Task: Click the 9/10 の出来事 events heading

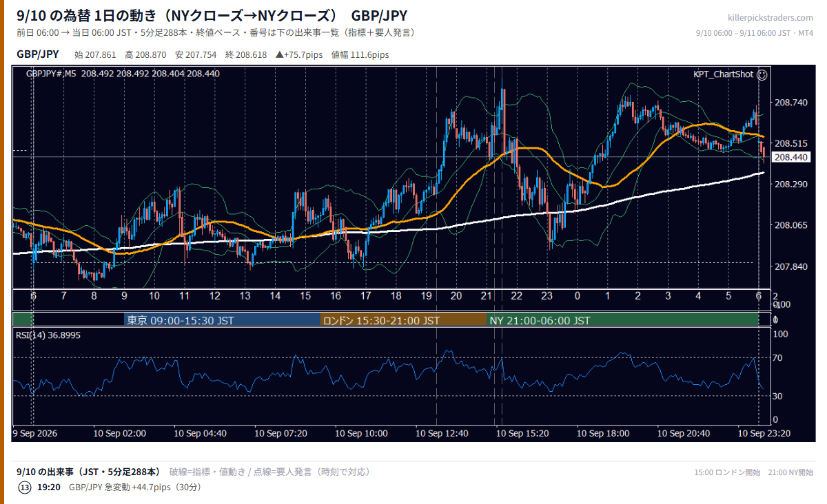Action: click(x=88, y=472)
